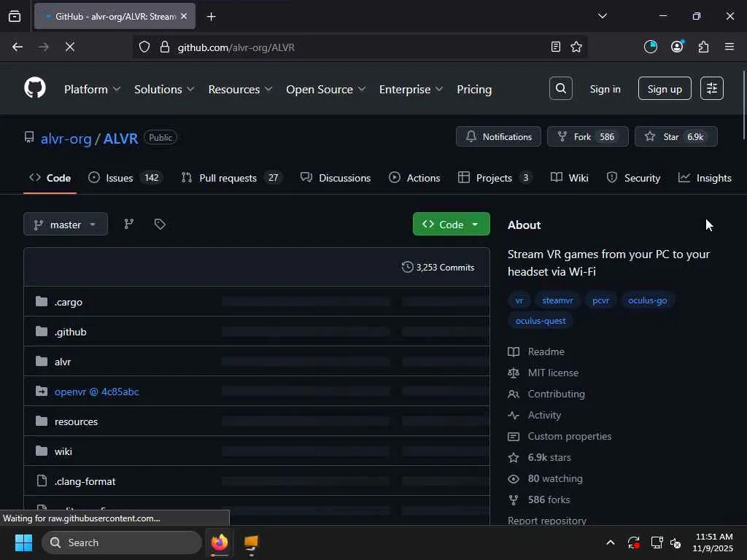Stop page loading with the X button
Viewport: 747px width, 560px height.
point(70,47)
